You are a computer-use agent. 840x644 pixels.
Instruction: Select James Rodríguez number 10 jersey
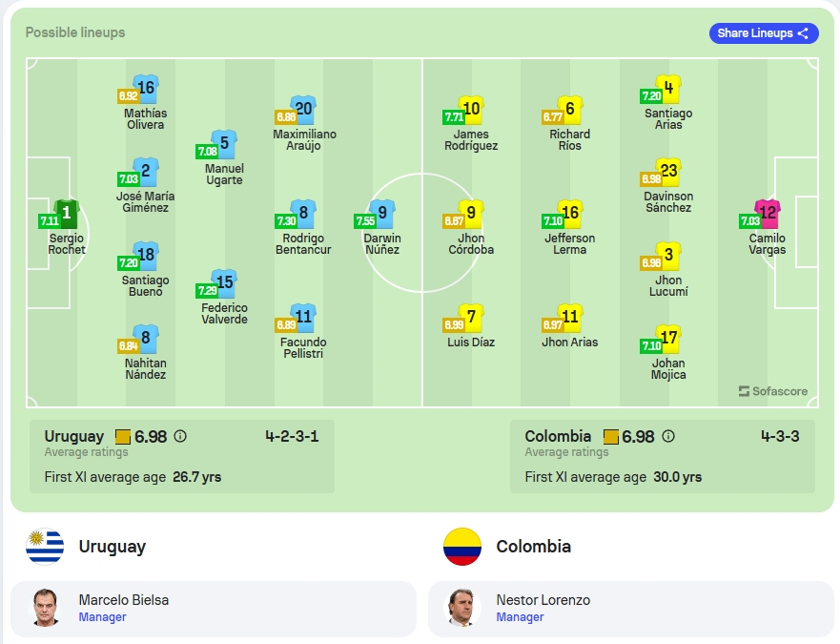(x=471, y=111)
